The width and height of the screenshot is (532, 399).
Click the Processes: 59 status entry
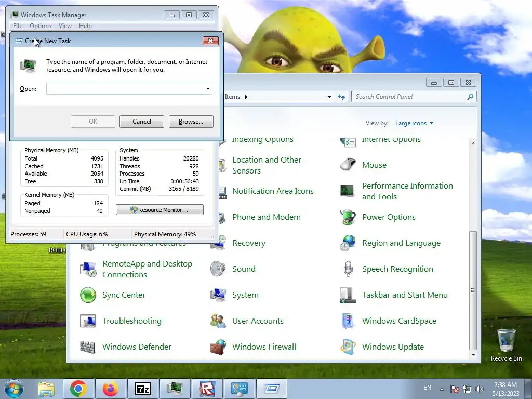pyautogui.click(x=28, y=234)
